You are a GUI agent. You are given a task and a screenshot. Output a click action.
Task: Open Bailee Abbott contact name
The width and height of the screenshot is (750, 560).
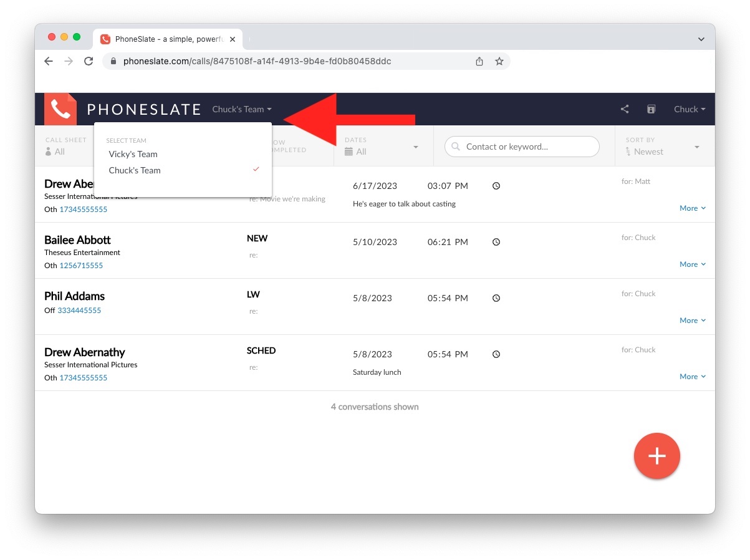click(x=77, y=240)
